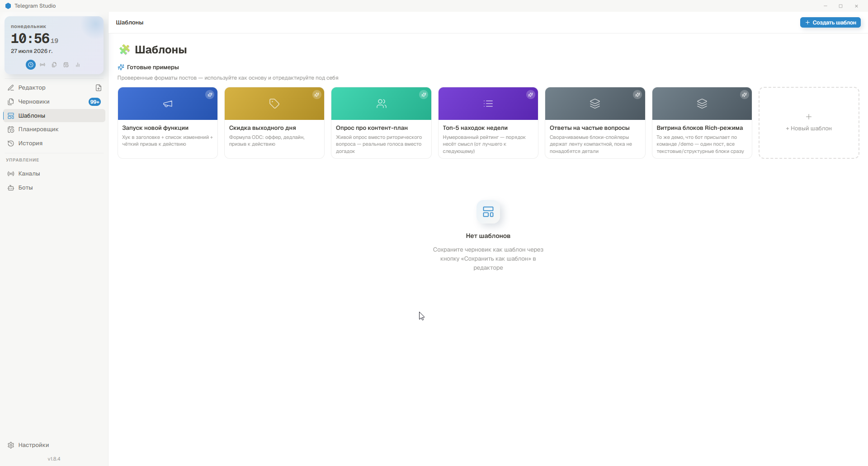
Task: Maximize the Telegram Studio window
Action: (841, 6)
